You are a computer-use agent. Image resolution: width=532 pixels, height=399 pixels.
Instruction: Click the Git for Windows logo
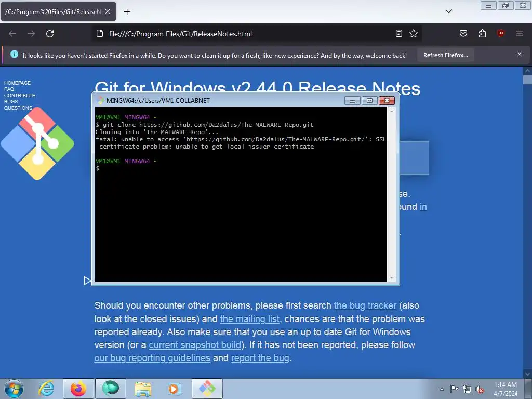(x=37, y=144)
